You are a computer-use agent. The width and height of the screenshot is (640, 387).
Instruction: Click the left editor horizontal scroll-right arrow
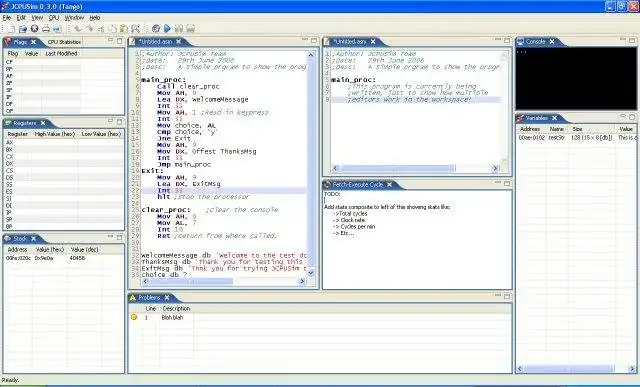(302, 281)
